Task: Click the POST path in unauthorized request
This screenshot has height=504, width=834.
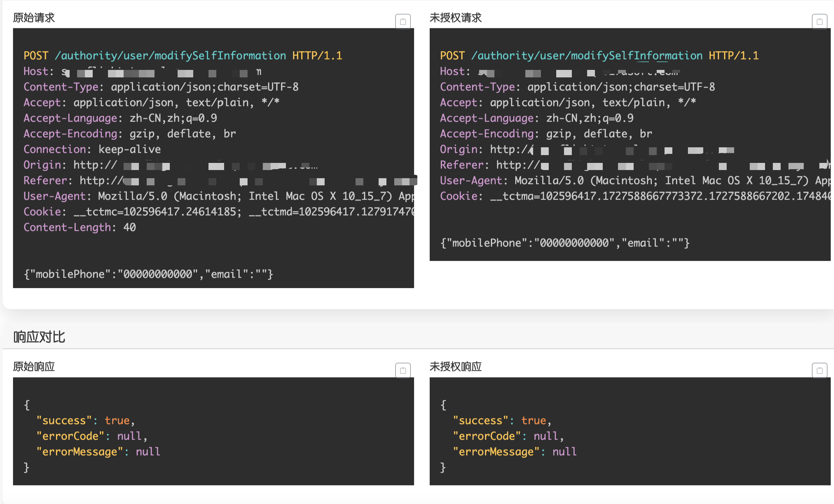Action: [x=586, y=56]
